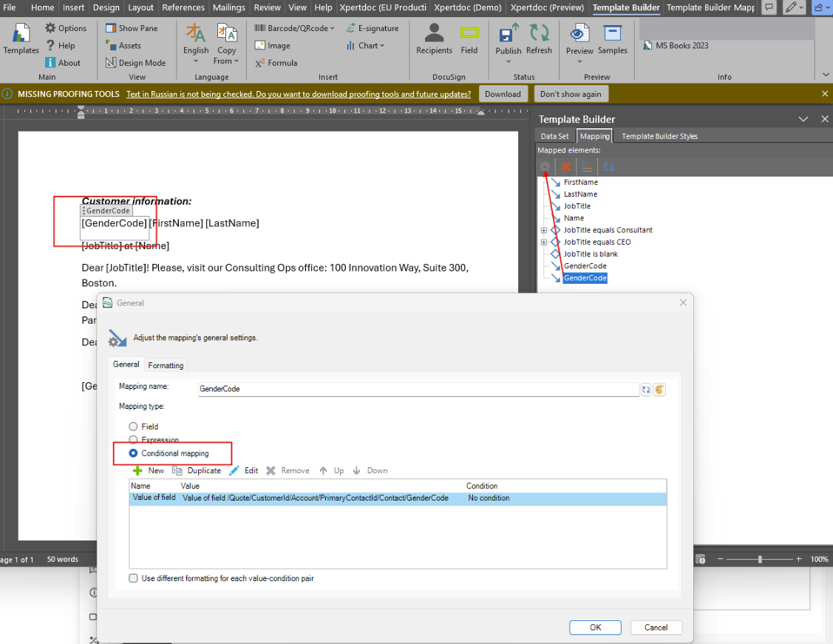Image resolution: width=833 pixels, height=644 pixels.
Task: Click Download proofing tools button
Action: click(503, 94)
